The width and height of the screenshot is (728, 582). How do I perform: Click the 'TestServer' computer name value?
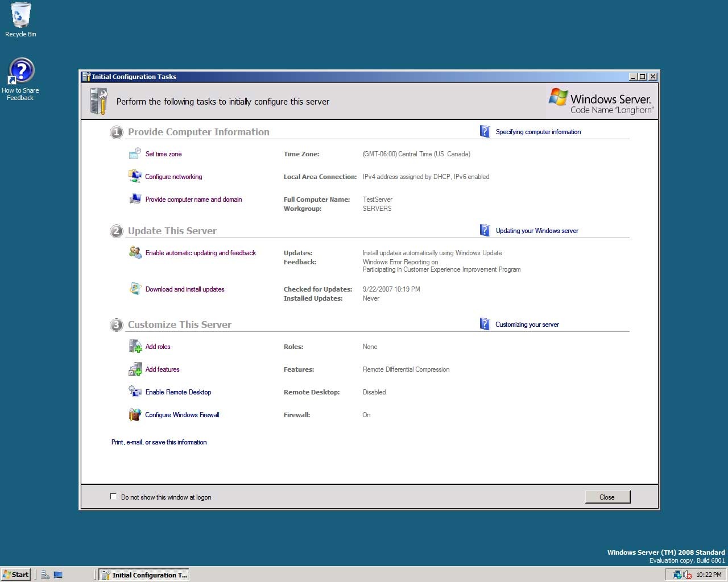(378, 199)
